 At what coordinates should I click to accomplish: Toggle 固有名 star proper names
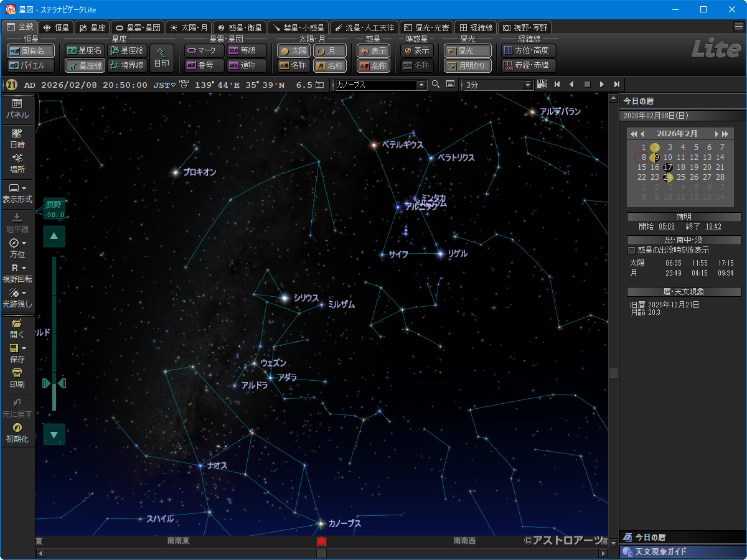pos(31,51)
